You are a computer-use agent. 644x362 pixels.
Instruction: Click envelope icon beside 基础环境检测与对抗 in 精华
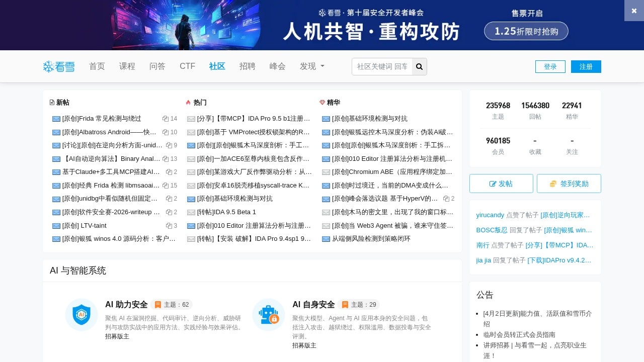click(x=326, y=119)
